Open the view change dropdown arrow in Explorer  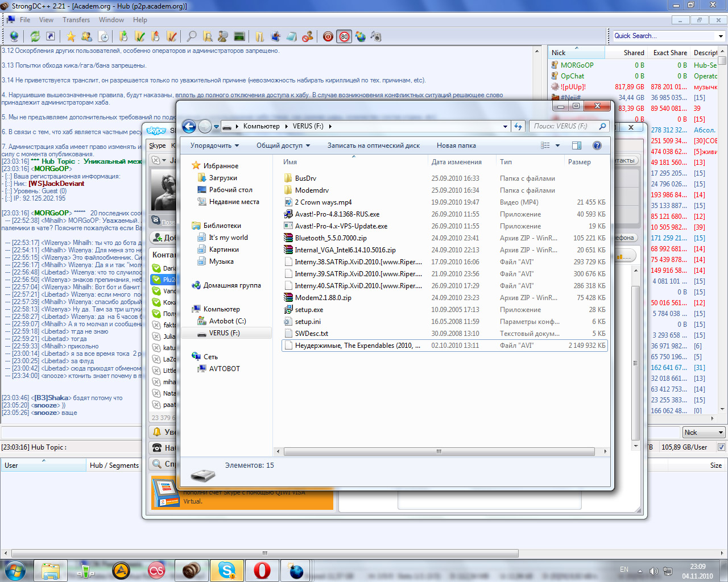[x=558, y=145]
